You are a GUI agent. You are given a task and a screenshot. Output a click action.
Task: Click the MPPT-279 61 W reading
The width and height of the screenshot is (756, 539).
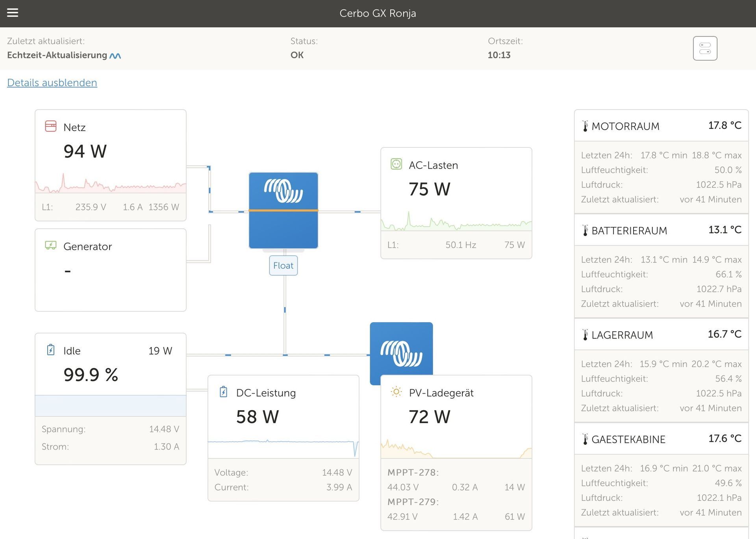click(515, 517)
